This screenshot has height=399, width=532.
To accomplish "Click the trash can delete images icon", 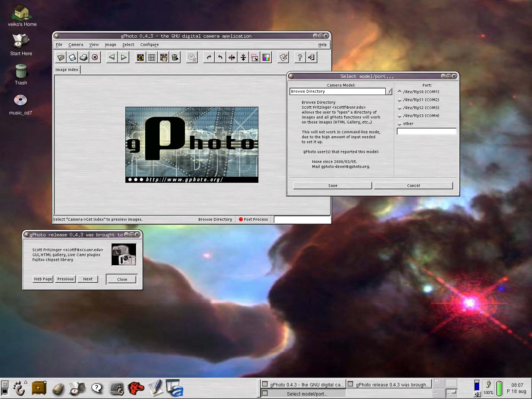I will tap(175, 57).
